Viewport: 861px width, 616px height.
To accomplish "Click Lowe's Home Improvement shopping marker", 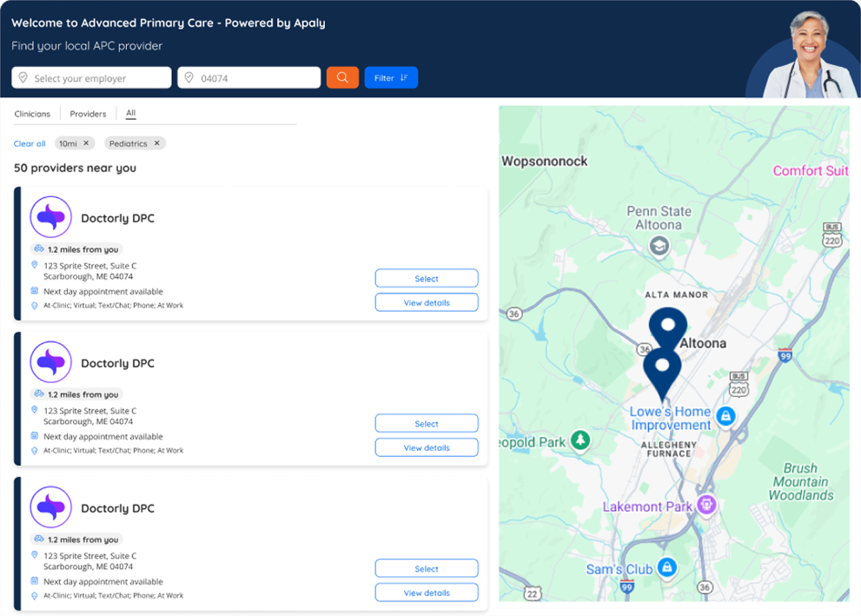I will [726, 417].
